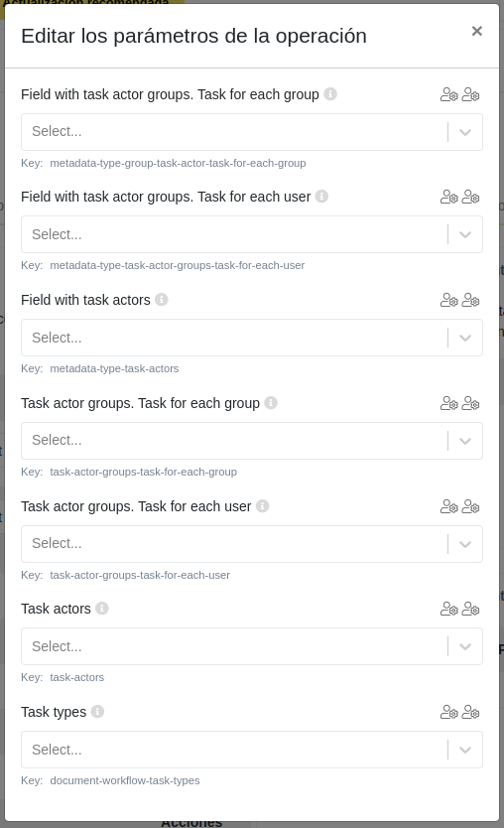Viewport: 504px width, 828px height.
Task: Open Task actors dropdown chevron
Action: (x=465, y=647)
